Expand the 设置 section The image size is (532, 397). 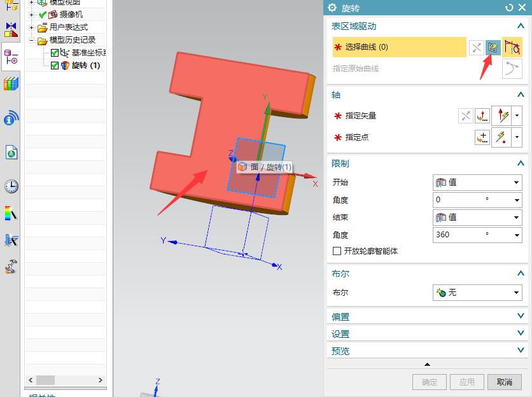click(x=521, y=333)
